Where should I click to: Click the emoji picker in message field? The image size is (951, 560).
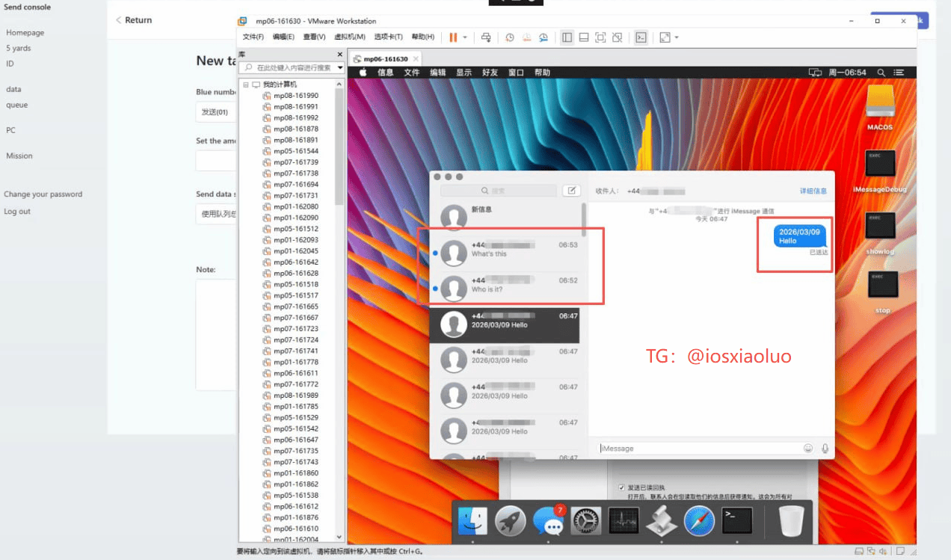pos(808,449)
